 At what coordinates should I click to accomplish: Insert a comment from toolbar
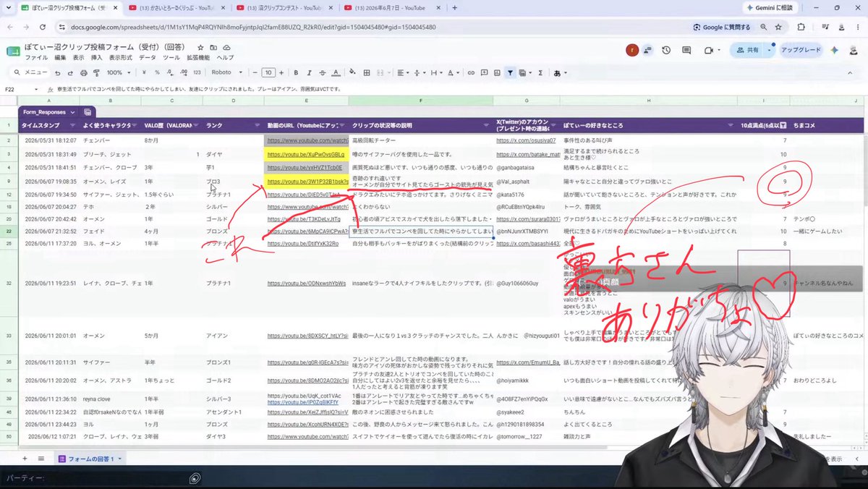click(484, 73)
